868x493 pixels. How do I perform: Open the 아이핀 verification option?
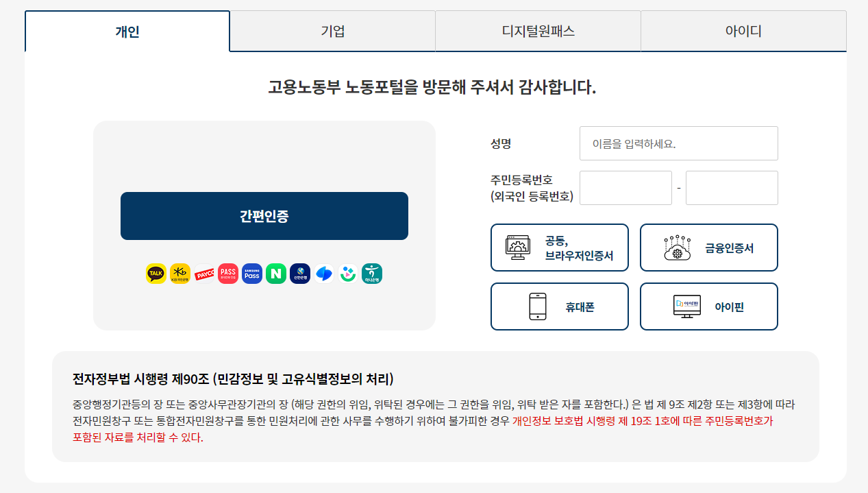(708, 306)
